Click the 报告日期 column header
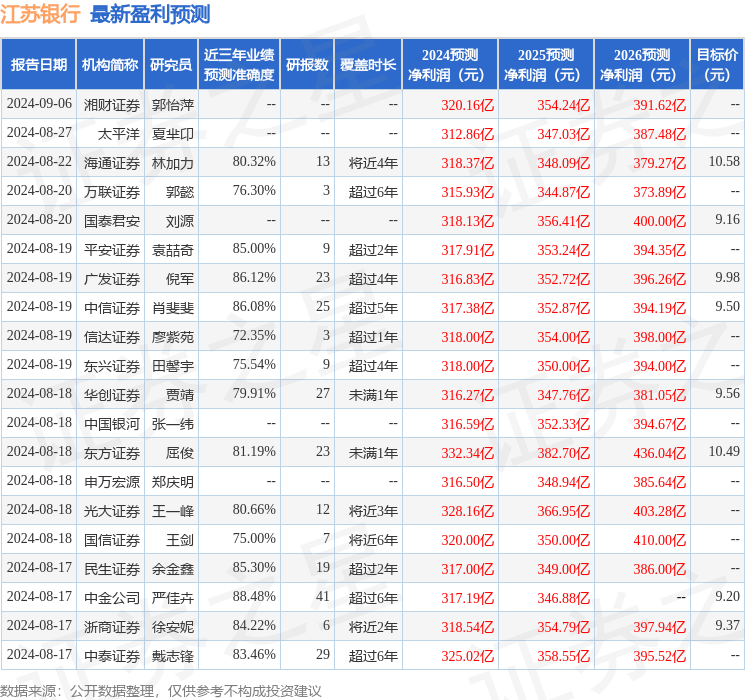This screenshot has height=700, width=745. point(38,65)
